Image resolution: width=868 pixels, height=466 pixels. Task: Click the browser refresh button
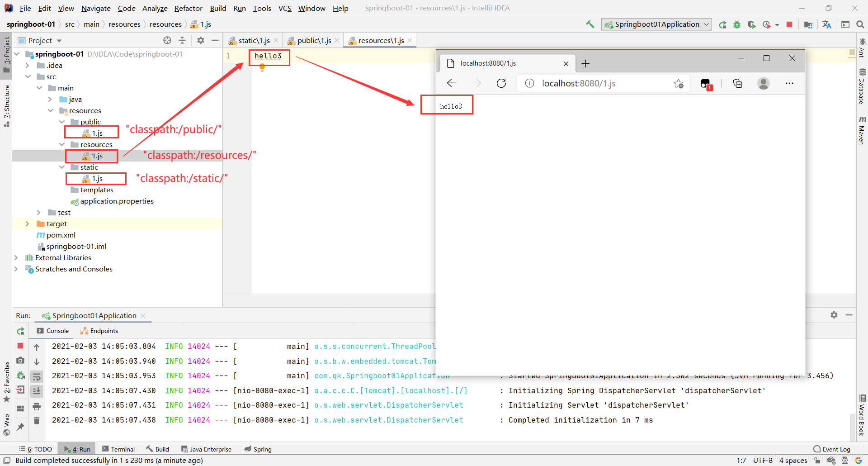(x=501, y=83)
